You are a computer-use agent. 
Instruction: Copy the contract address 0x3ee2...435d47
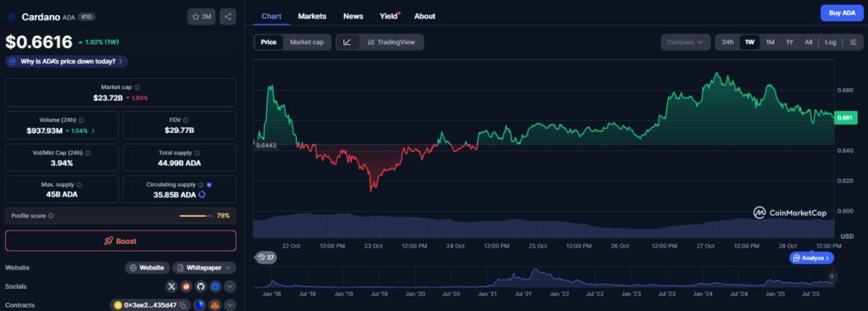[x=183, y=305]
